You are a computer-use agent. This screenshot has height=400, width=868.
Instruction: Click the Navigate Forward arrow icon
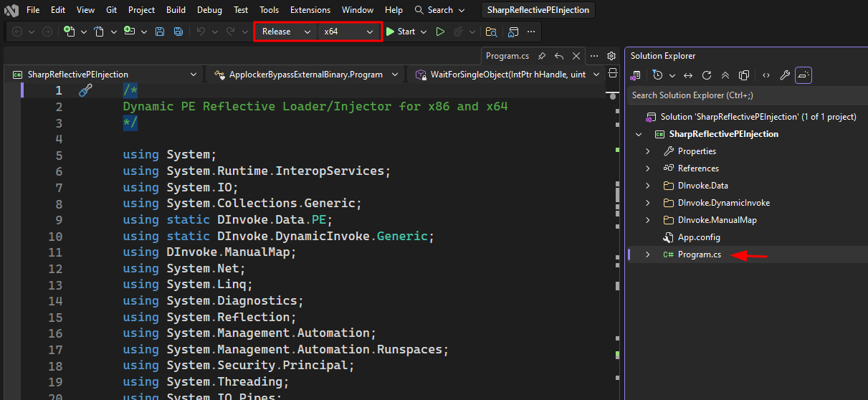[47, 32]
